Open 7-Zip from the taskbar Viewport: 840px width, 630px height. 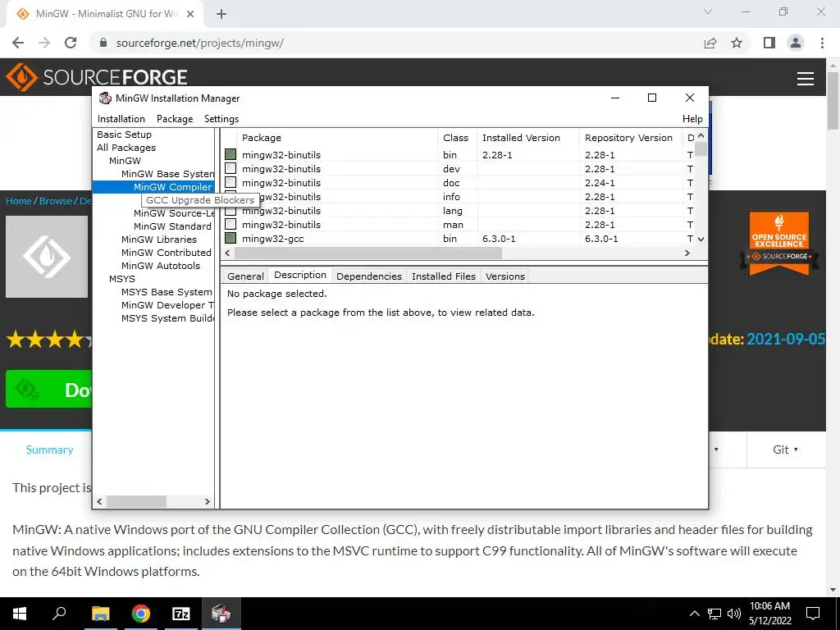(x=181, y=614)
